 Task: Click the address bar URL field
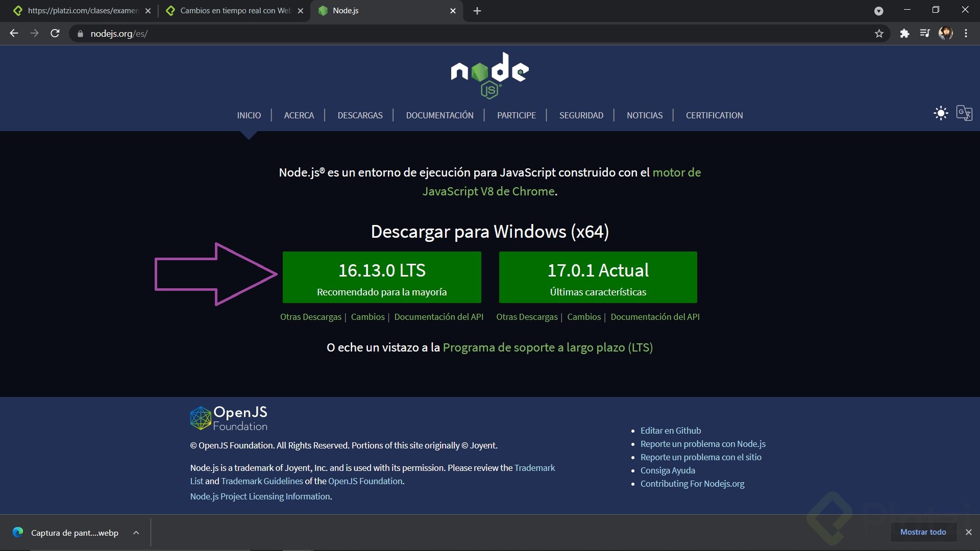click(459, 34)
